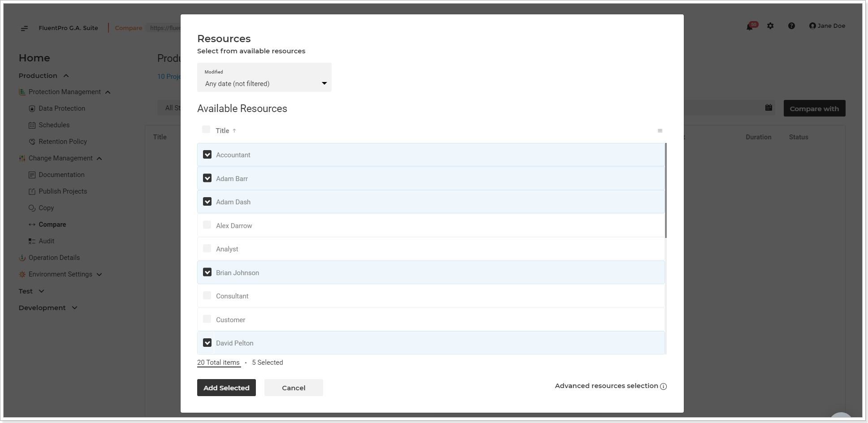The image size is (868, 423).
Task: Uncheck the Brian Johnson checkbox
Action: click(207, 272)
